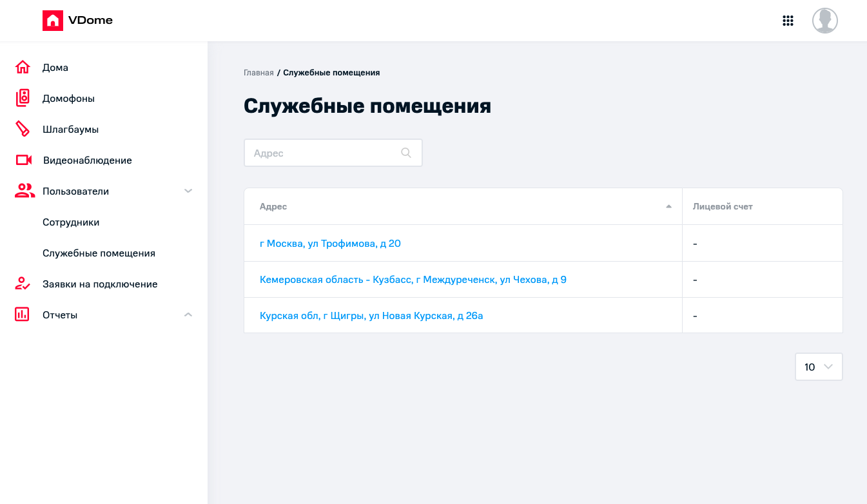This screenshot has width=867, height=504.
Task: Sort by Адрес column arrow
Action: click(x=668, y=206)
